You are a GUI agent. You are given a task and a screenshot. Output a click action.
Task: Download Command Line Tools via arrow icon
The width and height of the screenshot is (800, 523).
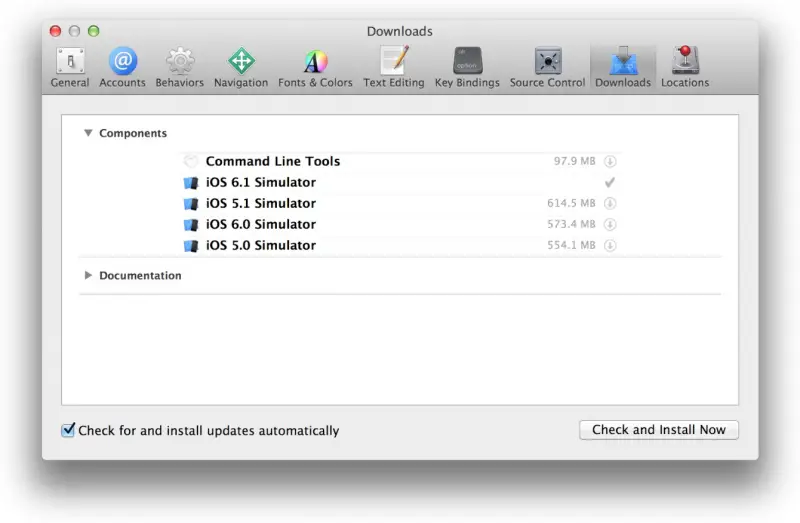point(610,161)
